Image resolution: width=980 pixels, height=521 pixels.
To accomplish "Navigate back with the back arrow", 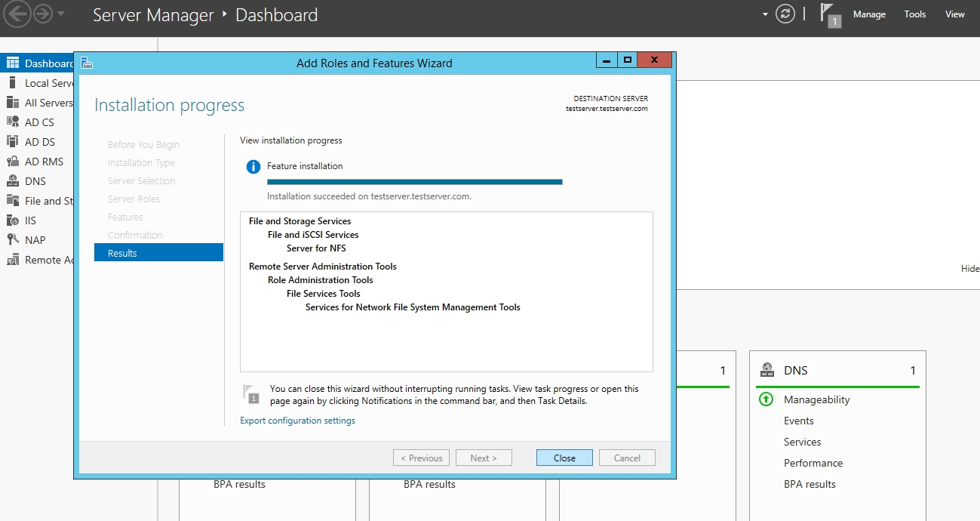I will coord(17,14).
